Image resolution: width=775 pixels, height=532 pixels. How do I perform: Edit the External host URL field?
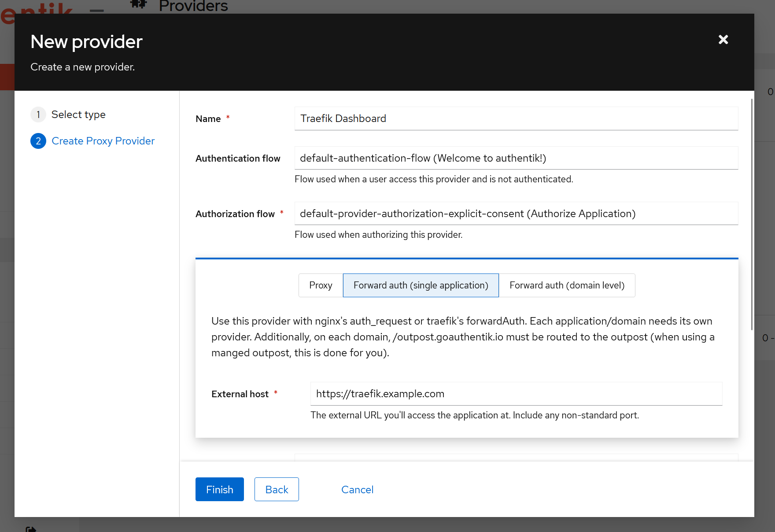tap(516, 394)
